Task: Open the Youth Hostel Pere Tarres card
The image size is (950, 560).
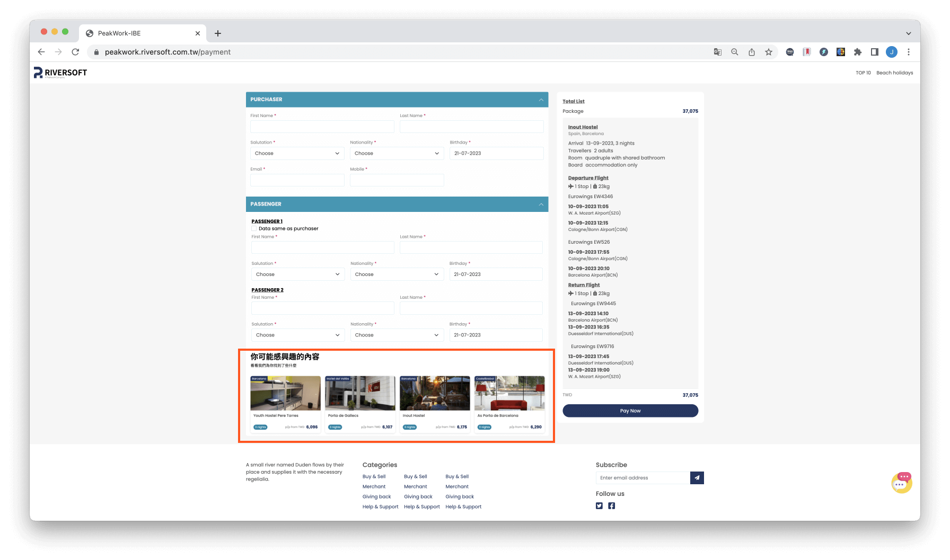Action: tap(285, 404)
